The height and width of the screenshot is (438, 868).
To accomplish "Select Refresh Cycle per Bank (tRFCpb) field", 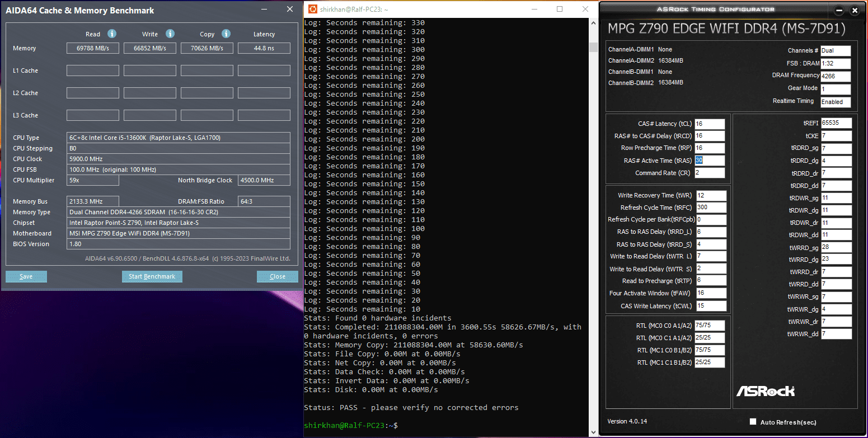I will [711, 220].
